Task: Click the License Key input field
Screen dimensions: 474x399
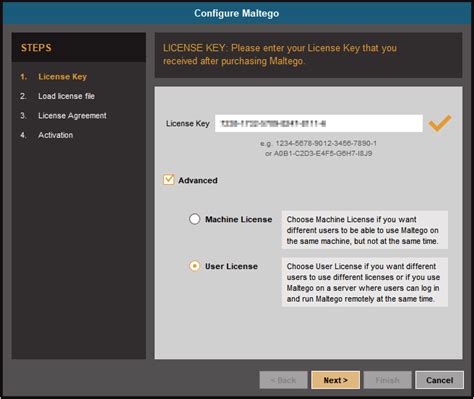Action: point(319,123)
